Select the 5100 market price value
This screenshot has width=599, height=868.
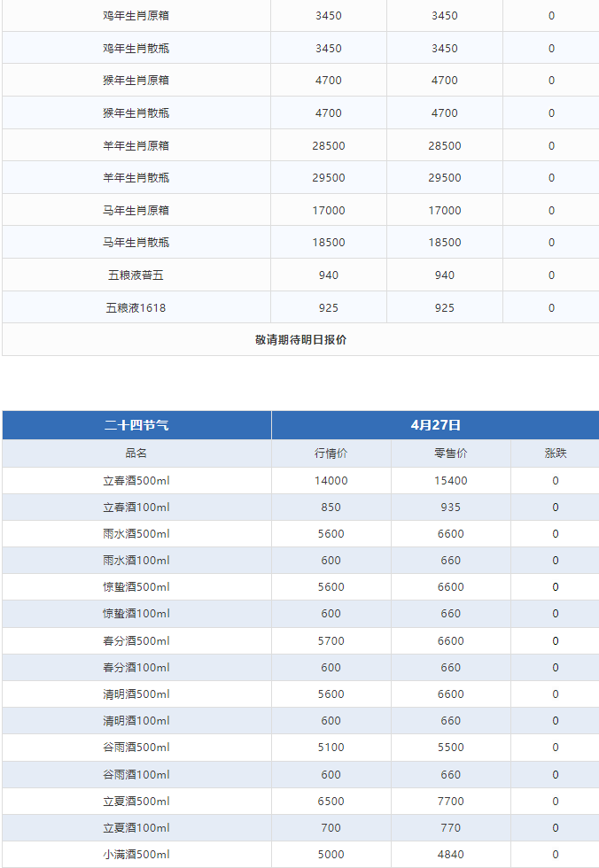click(x=331, y=748)
